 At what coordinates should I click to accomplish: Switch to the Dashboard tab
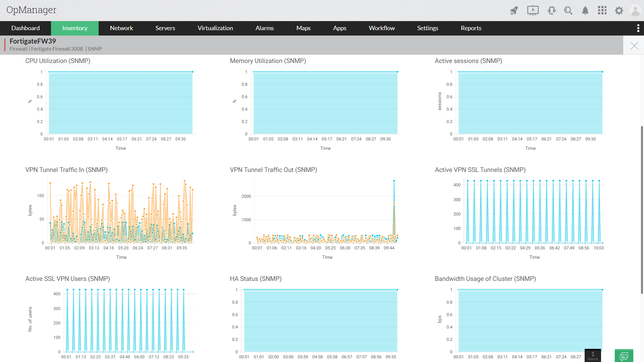coord(25,28)
